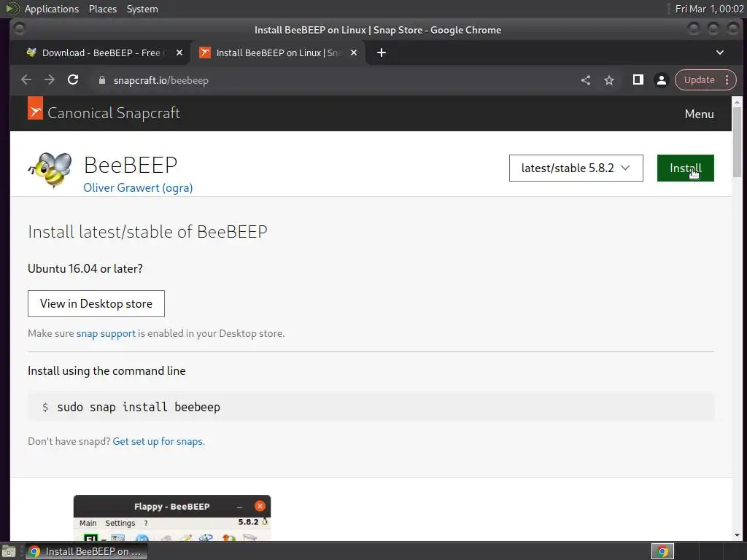Open the Applications menu

pos(52,9)
